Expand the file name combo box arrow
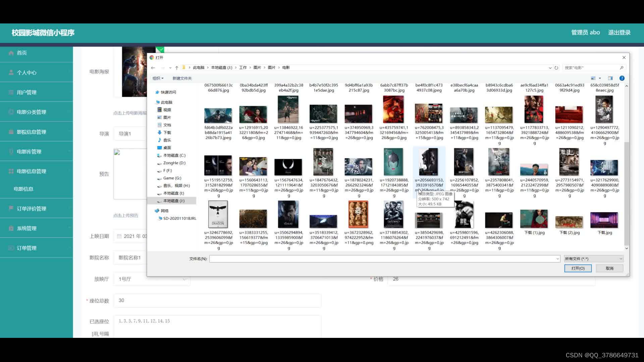This screenshot has width=644, height=362. pyautogui.click(x=557, y=259)
